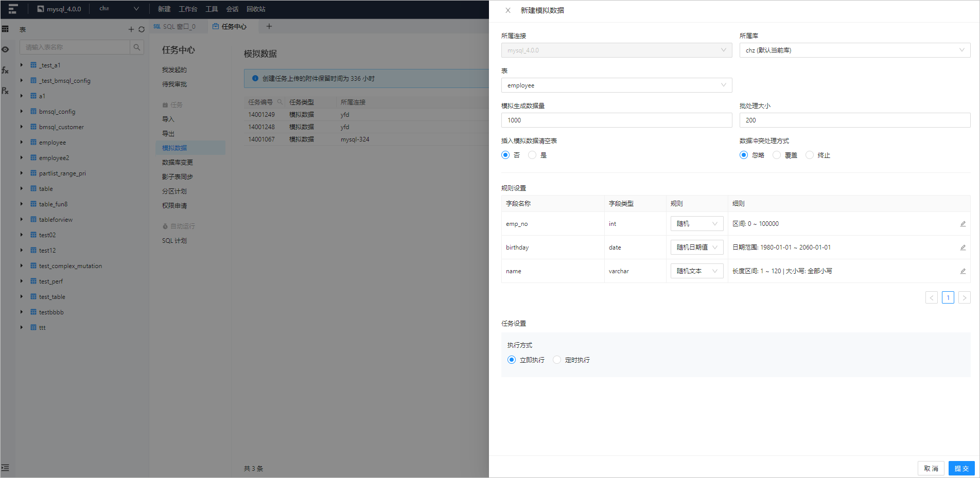Open the views eye sidebar icon
980x478 pixels.
[x=5, y=49]
